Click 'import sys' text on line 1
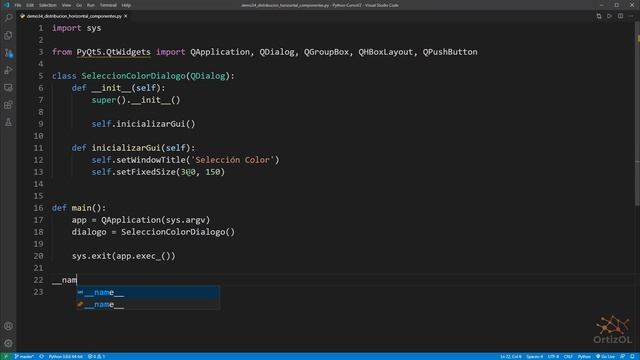Screen dimensions: 640x360 tap(76, 28)
